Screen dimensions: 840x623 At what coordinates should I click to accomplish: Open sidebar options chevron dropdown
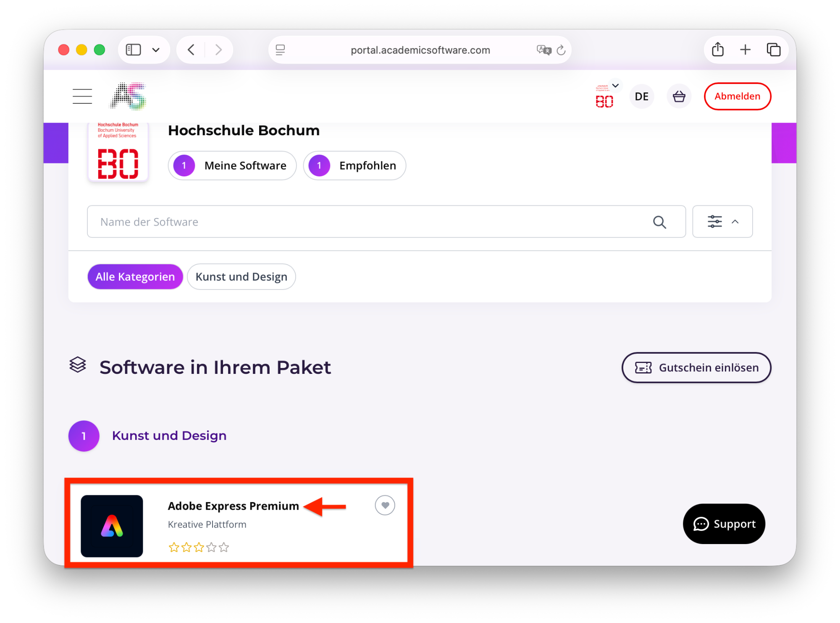click(156, 50)
